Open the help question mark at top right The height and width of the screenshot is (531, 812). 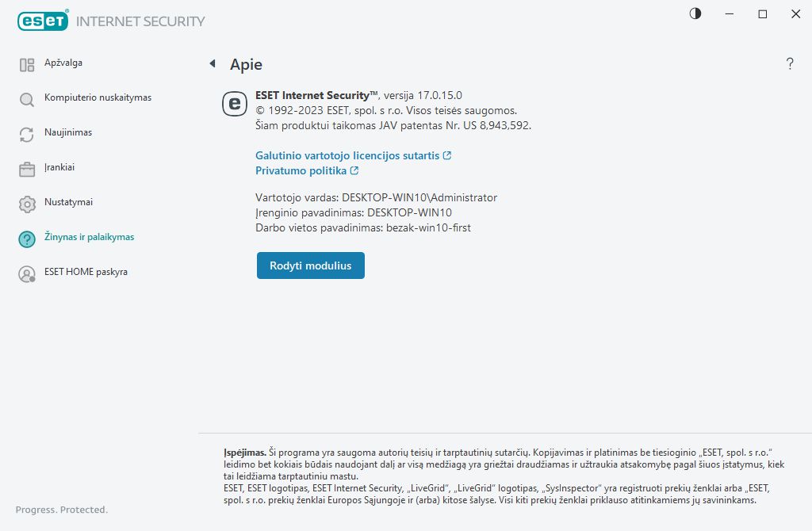pos(790,64)
